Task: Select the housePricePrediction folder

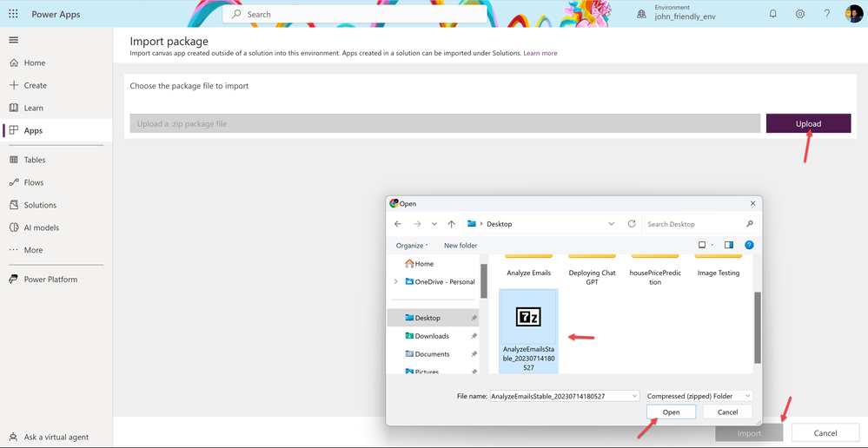Action: point(655,271)
